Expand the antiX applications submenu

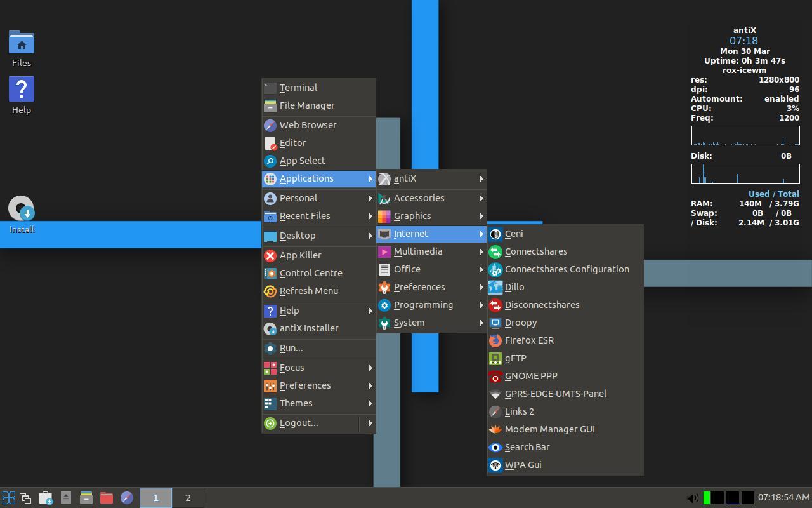tap(431, 178)
